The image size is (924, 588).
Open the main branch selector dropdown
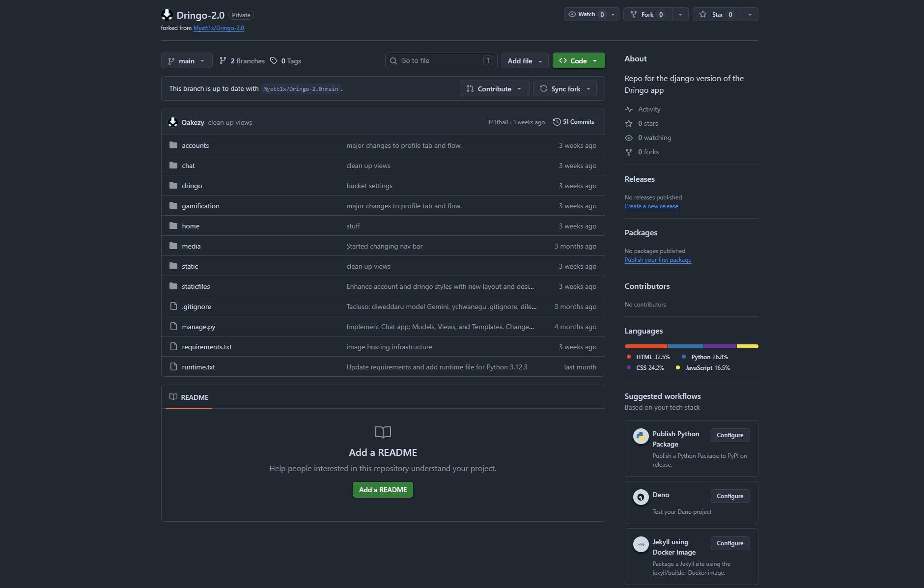point(187,61)
